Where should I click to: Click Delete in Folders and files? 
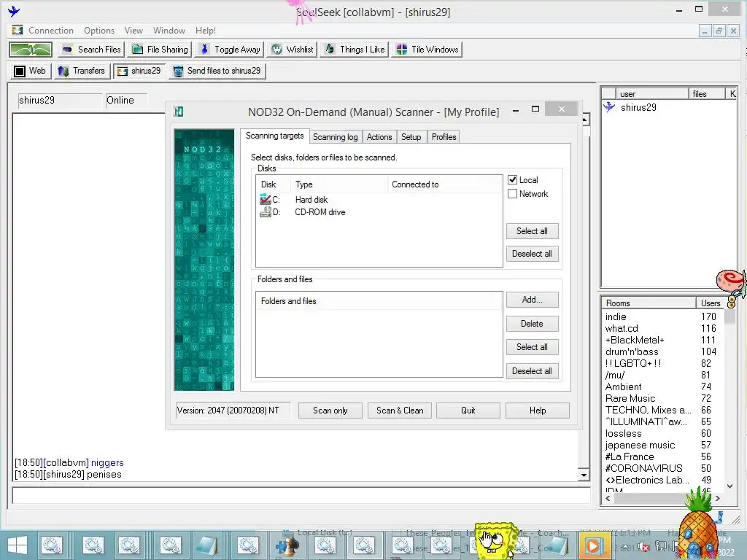532,324
